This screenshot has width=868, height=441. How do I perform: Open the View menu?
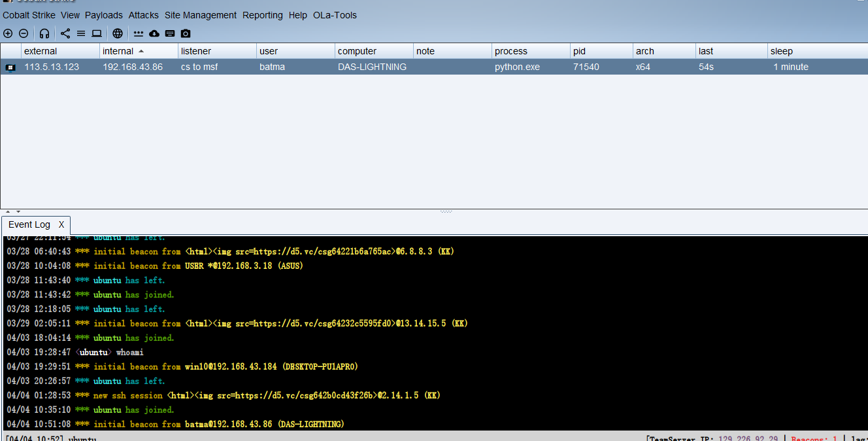(70, 15)
